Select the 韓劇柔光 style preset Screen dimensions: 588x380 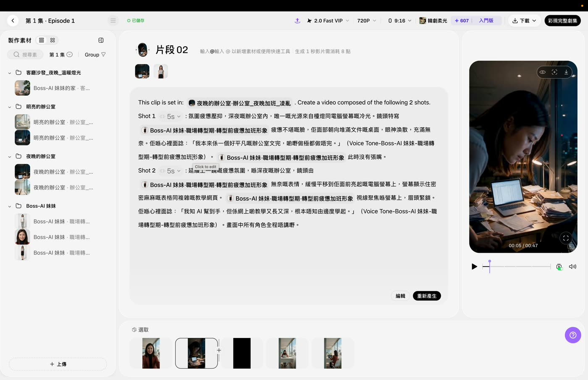pyautogui.click(x=433, y=21)
